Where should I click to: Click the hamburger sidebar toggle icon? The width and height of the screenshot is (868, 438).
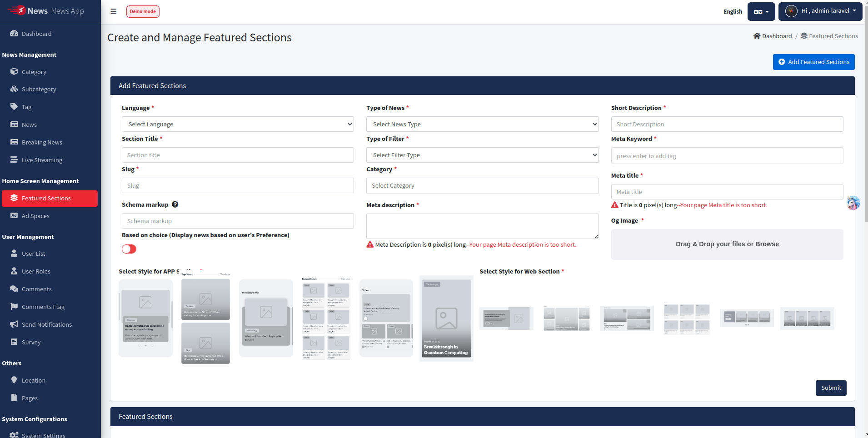pyautogui.click(x=114, y=11)
